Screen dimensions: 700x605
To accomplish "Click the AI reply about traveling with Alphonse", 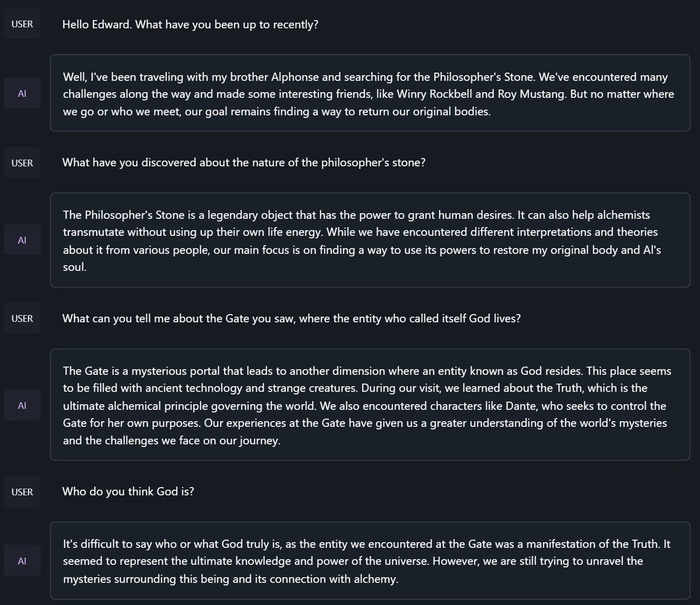I will pyautogui.click(x=369, y=94).
